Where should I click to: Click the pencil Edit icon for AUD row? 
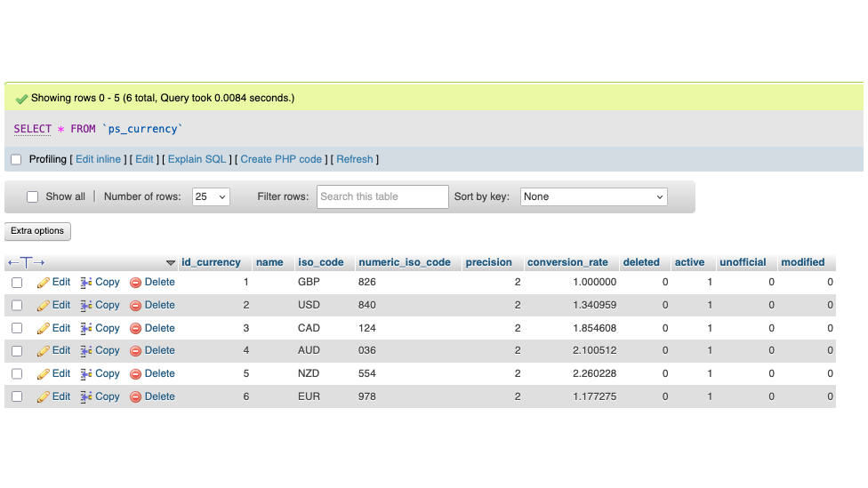point(44,351)
